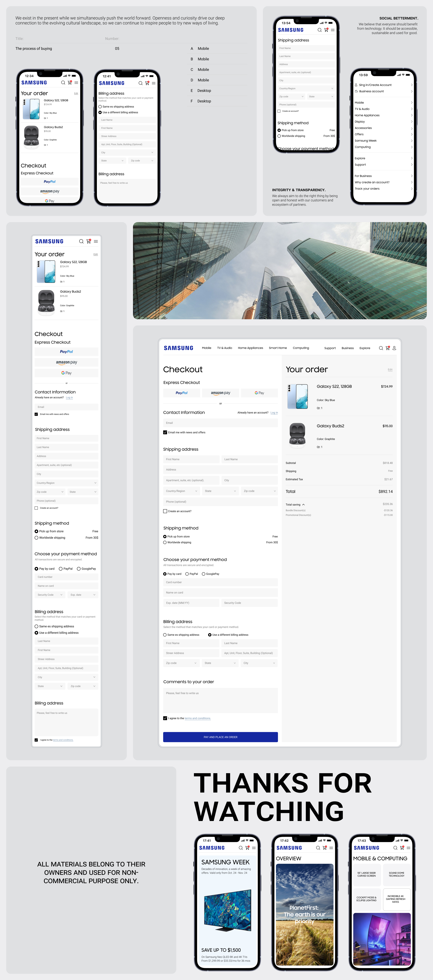Click user account icon in desktop header

click(x=394, y=348)
